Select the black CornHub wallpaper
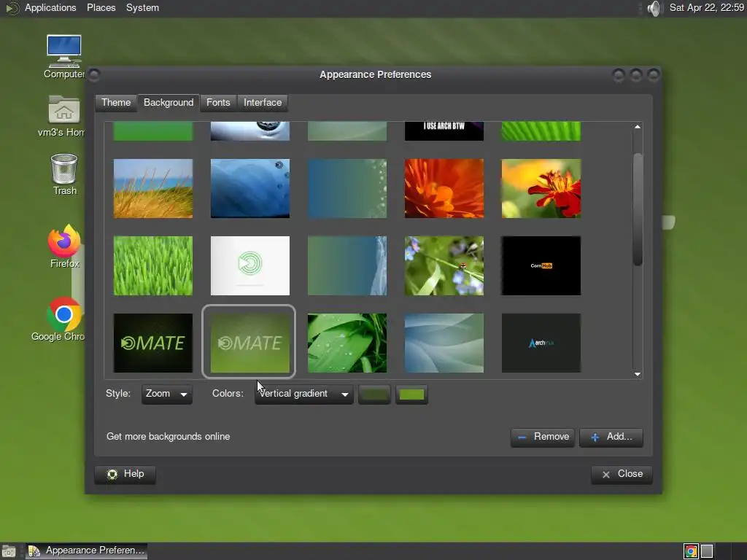Viewport: 747px width, 560px height. tap(541, 265)
